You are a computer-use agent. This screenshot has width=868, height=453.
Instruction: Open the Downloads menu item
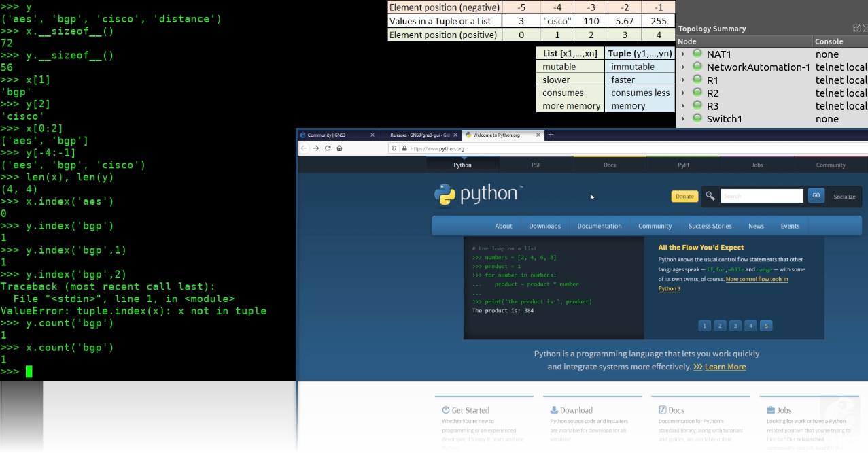(545, 226)
